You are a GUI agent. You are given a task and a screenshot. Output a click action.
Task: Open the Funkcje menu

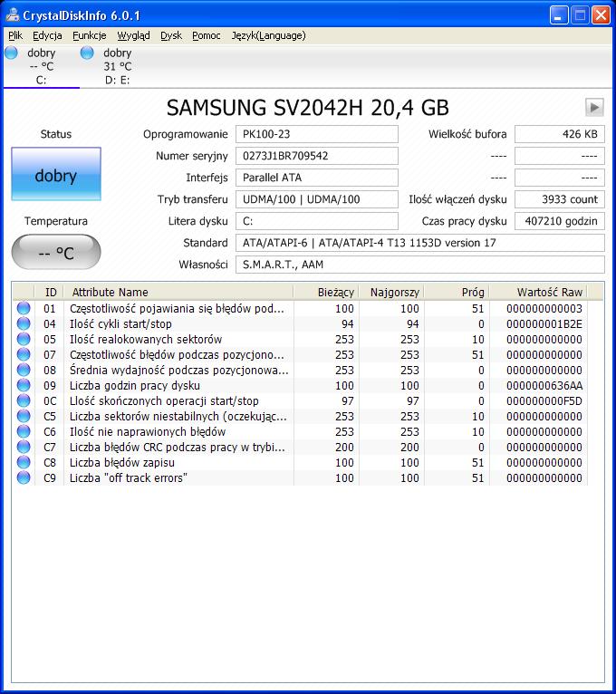90,35
